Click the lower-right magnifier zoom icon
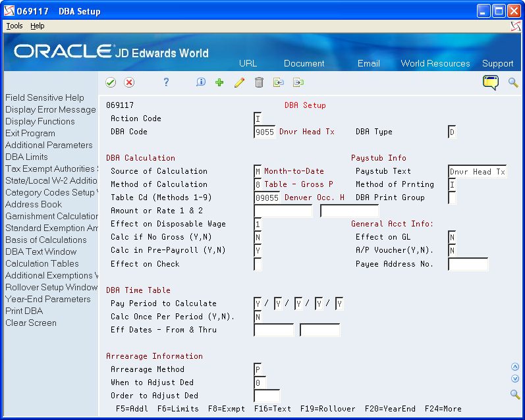 coord(515,394)
